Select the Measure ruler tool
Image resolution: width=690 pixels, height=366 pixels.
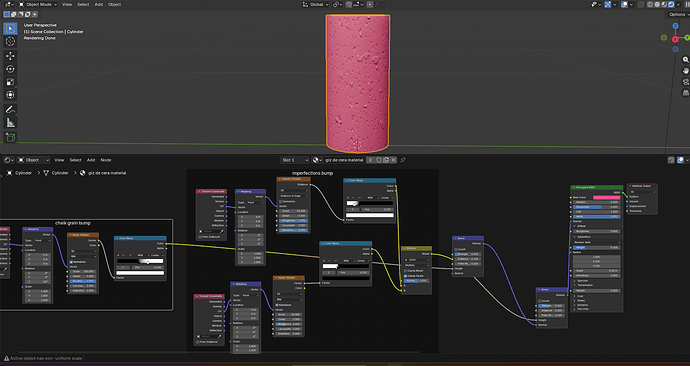10,123
